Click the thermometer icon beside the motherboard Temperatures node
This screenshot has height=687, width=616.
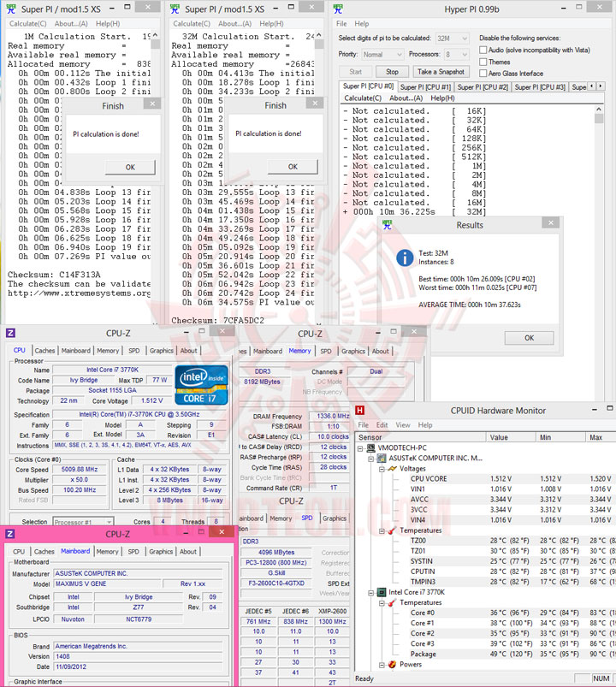(x=393, y=530)
